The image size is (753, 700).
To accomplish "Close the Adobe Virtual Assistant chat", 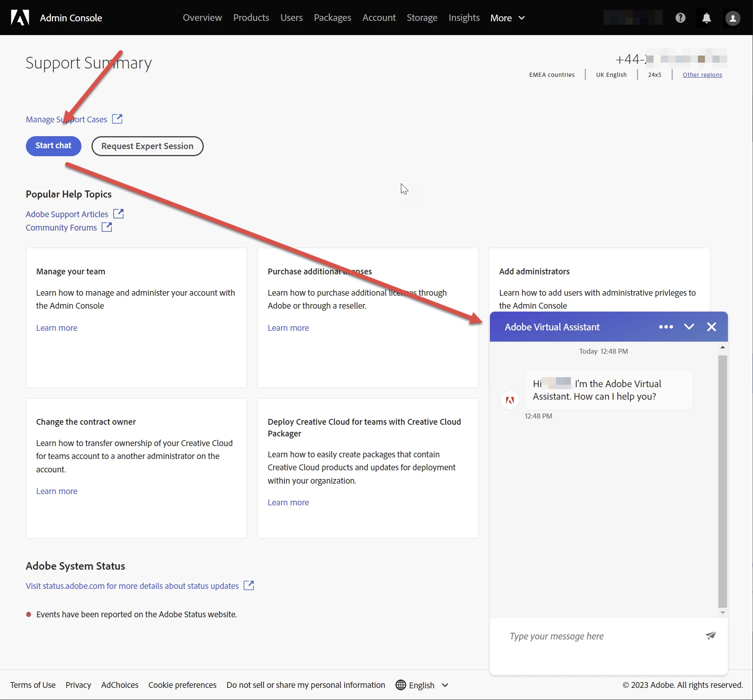I will pyautogui.click(x=712, y=327).
